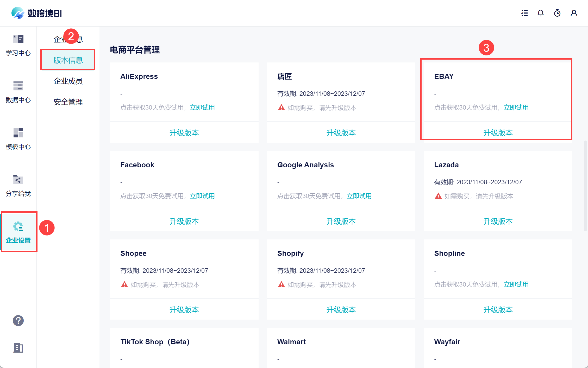Open the task list icon in header
588x368 pixels.
[524, 13]
